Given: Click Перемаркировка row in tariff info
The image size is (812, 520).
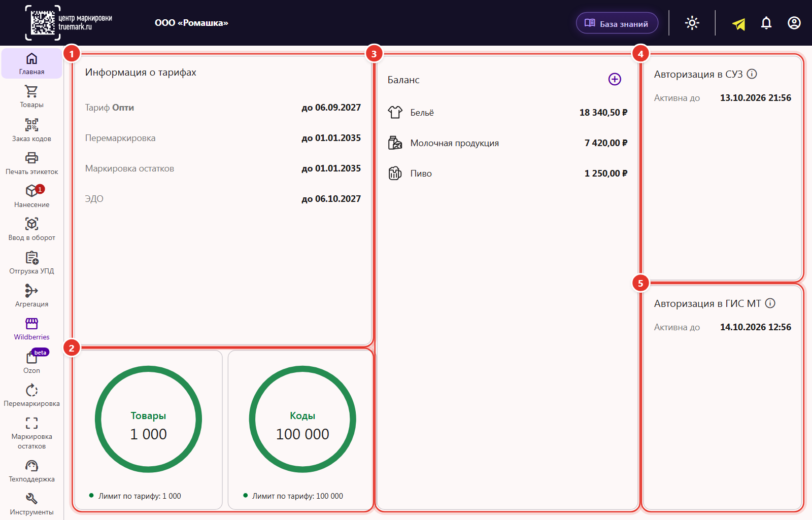Looking at the screenshot, I should pos(223,138).
